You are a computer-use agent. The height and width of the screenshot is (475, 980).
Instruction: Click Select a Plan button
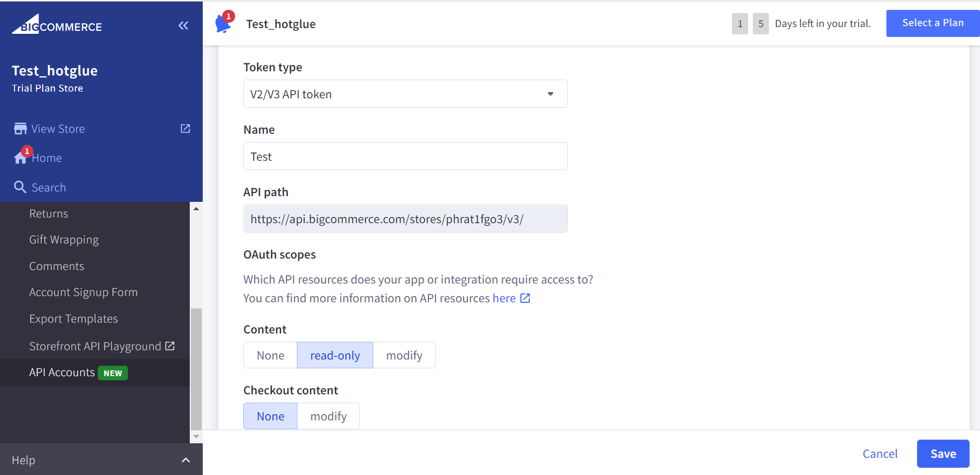tap(933, 23)
